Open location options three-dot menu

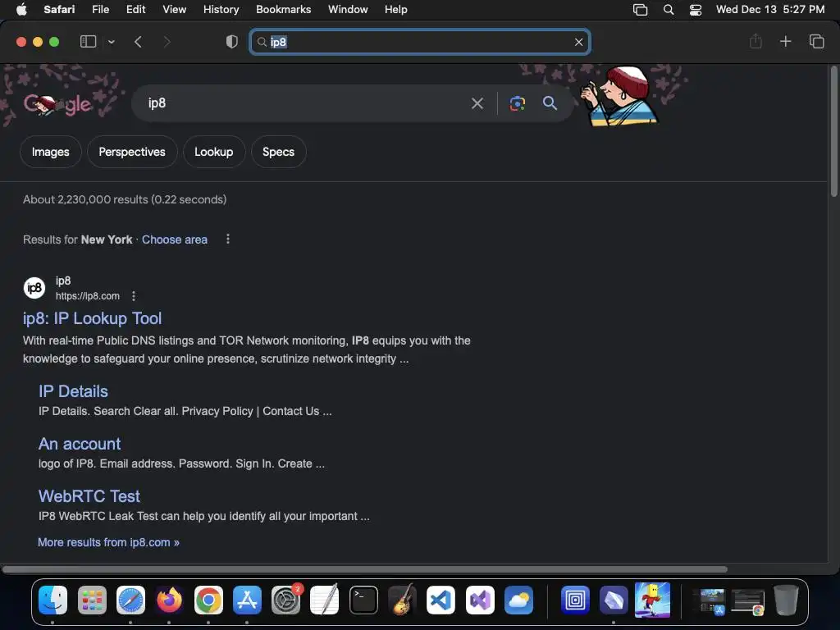point(228,239)
